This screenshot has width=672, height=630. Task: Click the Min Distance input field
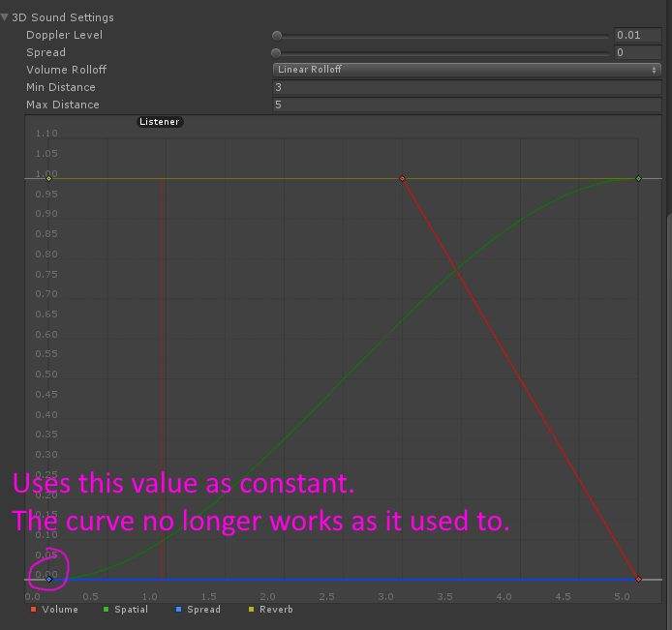(466, 87)
